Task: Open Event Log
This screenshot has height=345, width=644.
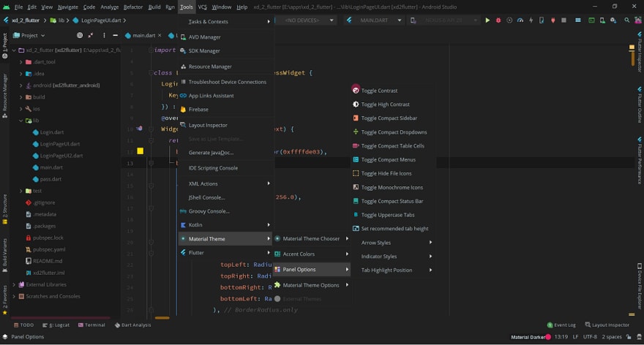Action: coord(561,325)
